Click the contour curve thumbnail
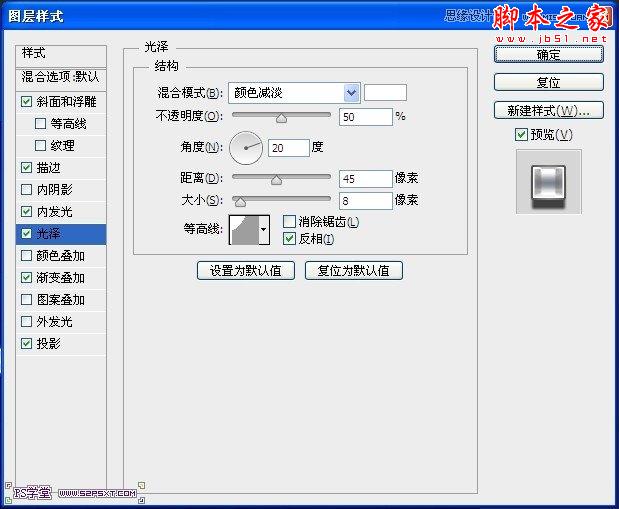The image size is (619, 509). click(x=244, y=230)
